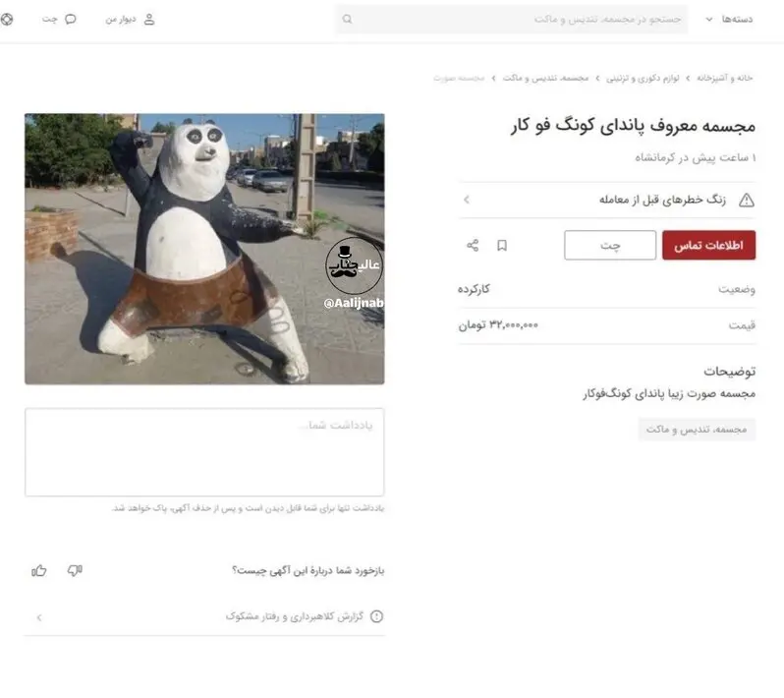
Task: Click the magnifier icon in the search bar
Action: [348, 19]
